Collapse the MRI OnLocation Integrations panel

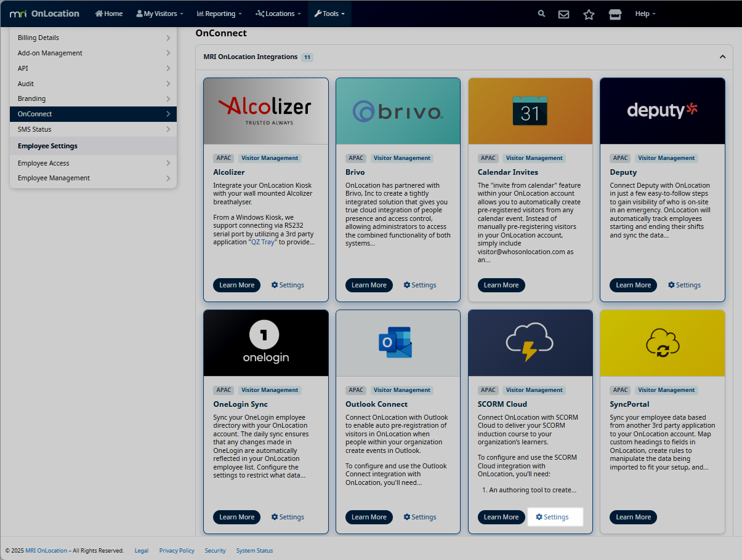coord(722,57)
